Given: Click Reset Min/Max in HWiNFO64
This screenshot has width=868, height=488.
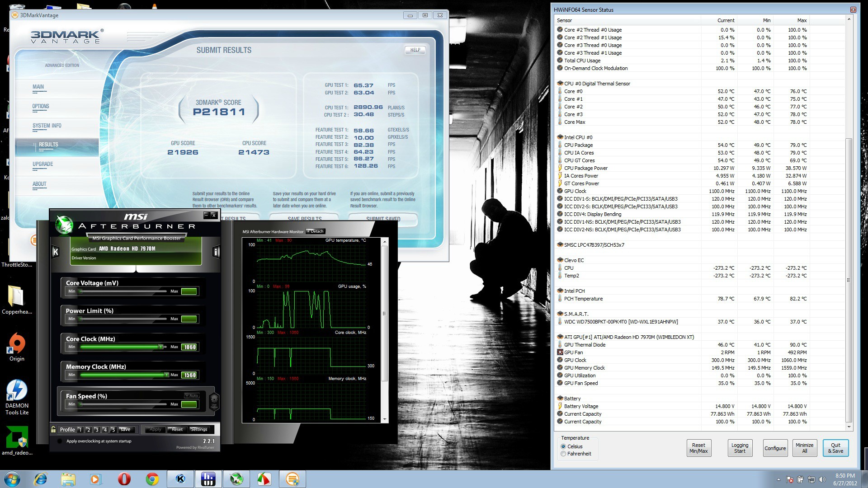Looking at the screenshot, I should point(698,448).
